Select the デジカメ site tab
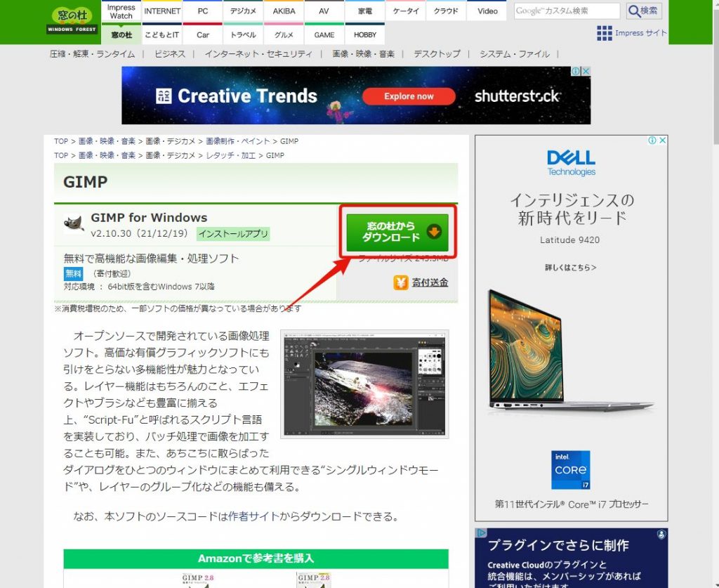The image size is (719, 588). pos(243,11)
